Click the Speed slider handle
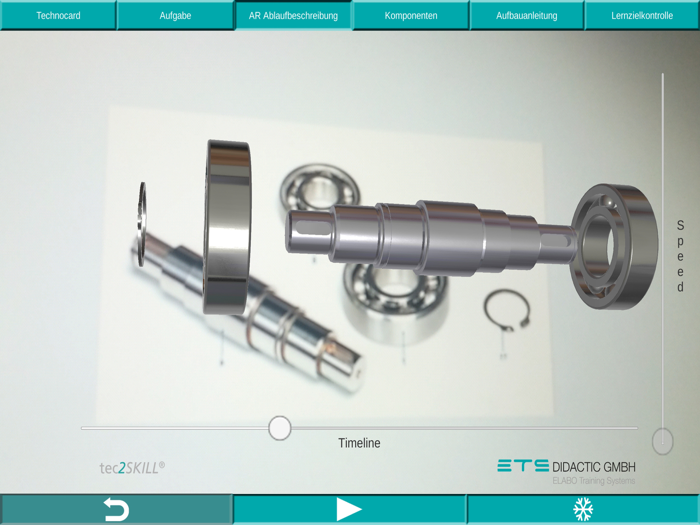 coord(662,441)
